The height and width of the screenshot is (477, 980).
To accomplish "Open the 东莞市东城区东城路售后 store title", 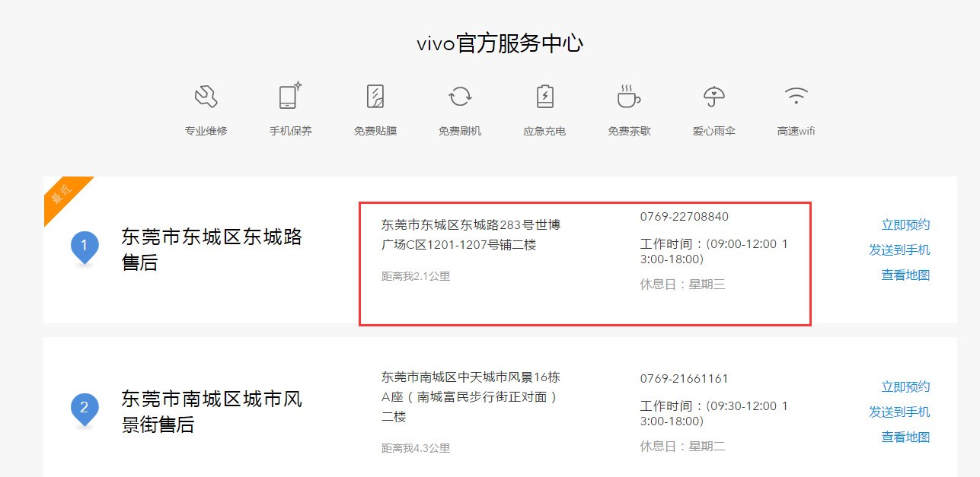I will tap(212, 250).
